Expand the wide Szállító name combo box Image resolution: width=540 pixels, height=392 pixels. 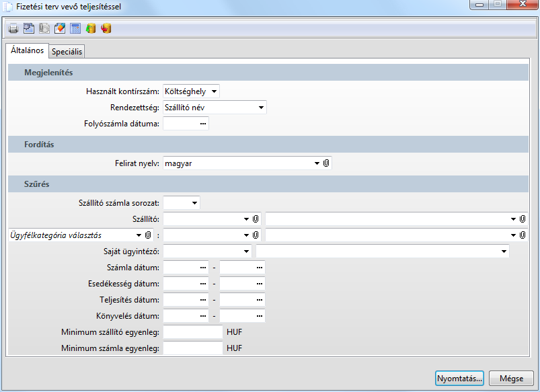click(513, 219)
